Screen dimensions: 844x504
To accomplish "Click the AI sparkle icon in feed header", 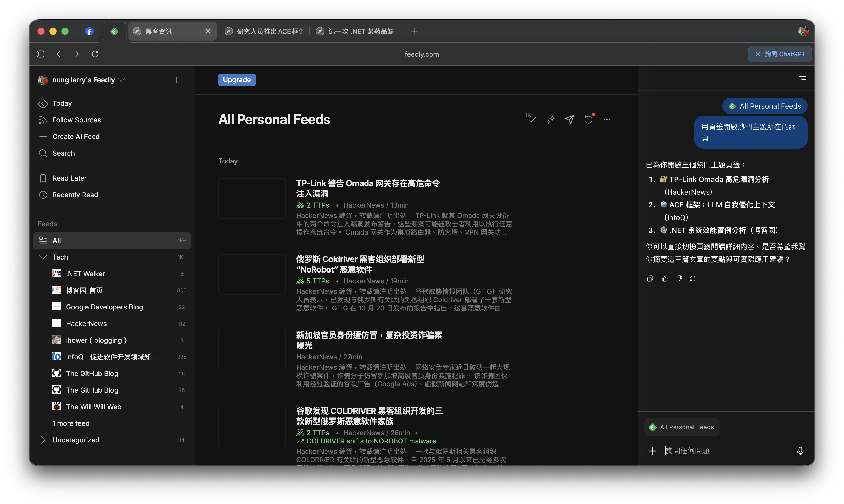I will 551,120.
